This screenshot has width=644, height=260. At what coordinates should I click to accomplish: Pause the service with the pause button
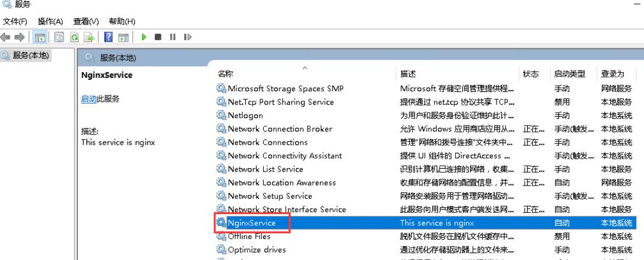point(172,37)
